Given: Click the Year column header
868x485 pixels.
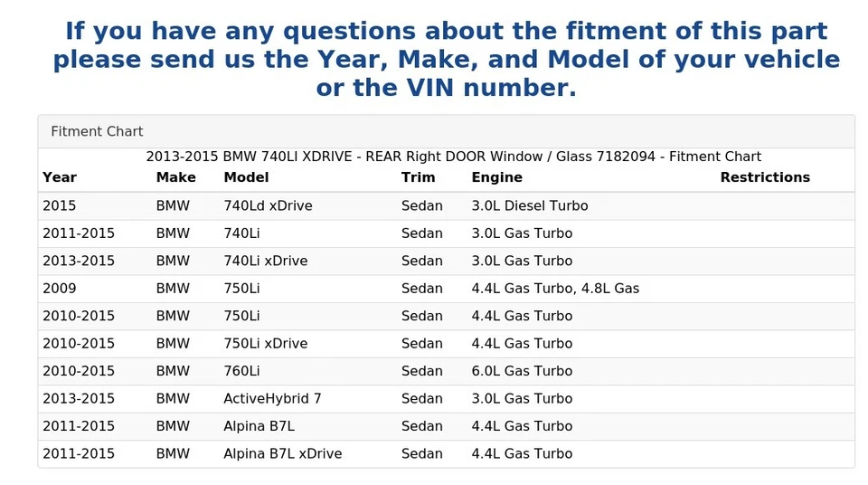Looking at the screenshot, I should point(60,177).
